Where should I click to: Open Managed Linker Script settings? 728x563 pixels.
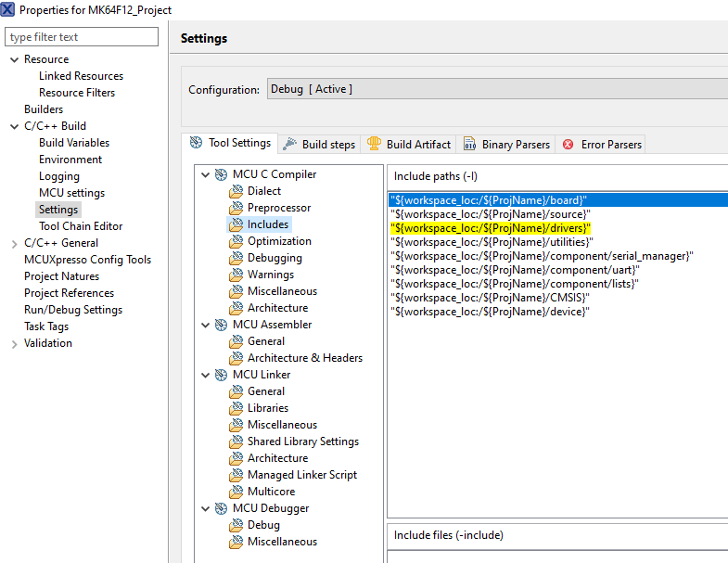coord(301,475)
